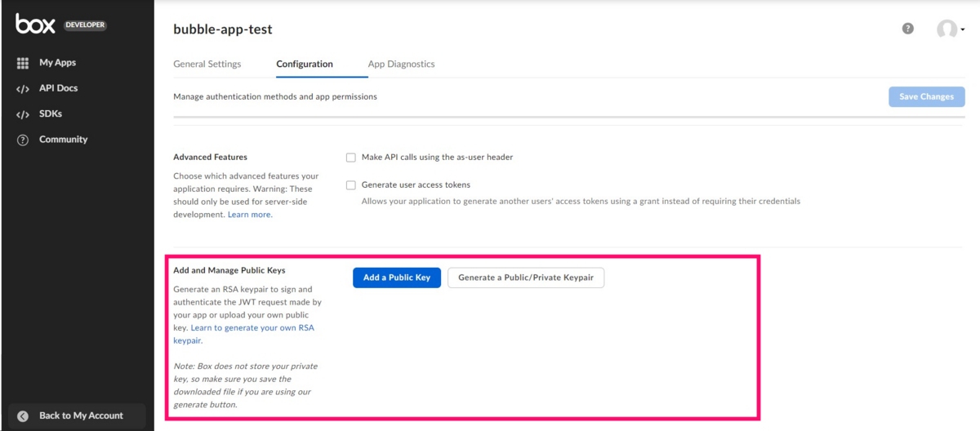Go Back to My Account

click(81, 415)
